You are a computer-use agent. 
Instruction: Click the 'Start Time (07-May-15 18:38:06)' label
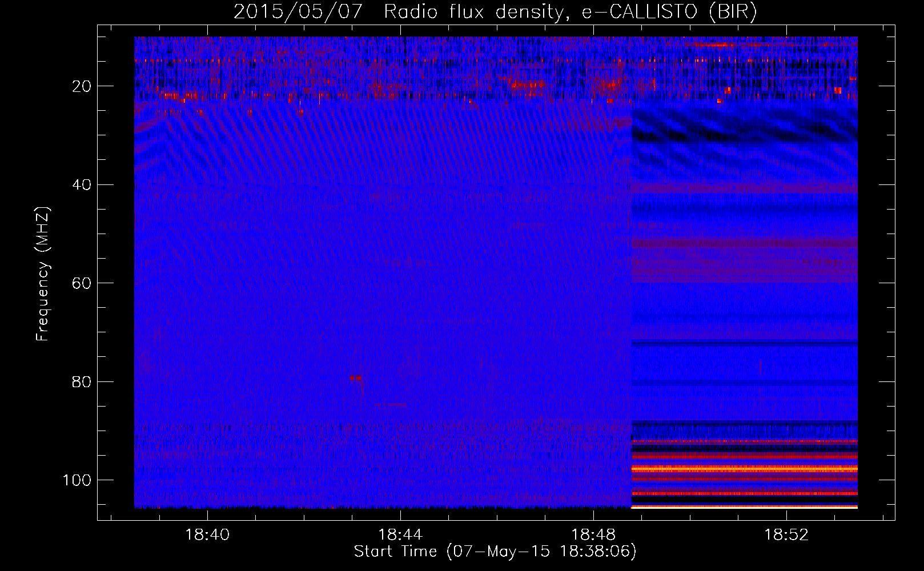pos(495,552)
